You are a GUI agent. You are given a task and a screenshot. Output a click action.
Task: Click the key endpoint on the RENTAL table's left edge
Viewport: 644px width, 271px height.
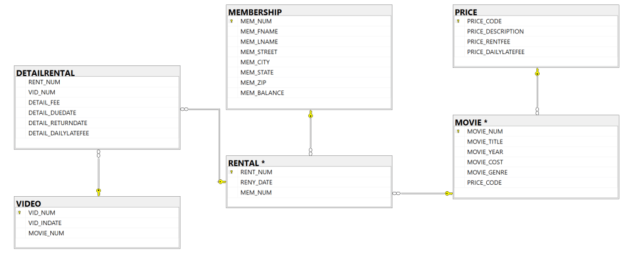pos(221,182)
